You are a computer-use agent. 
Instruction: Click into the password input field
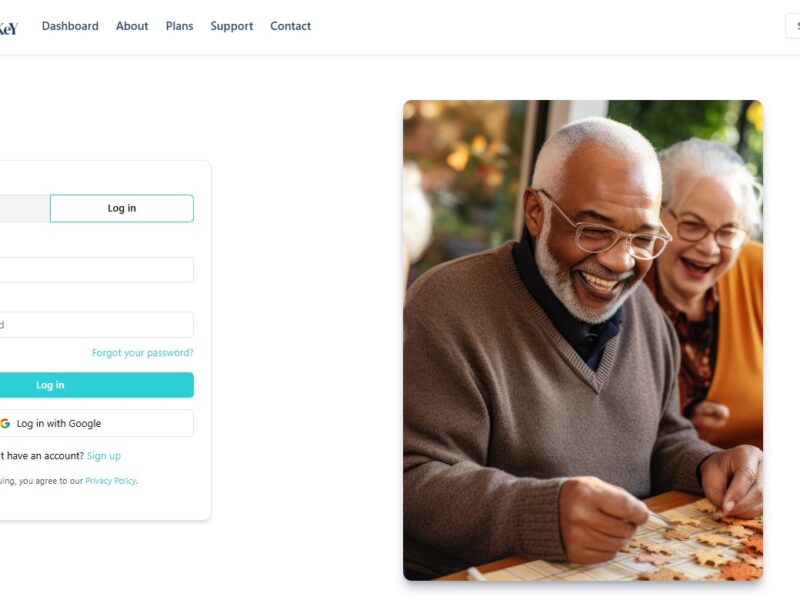[x=96, y=324]
